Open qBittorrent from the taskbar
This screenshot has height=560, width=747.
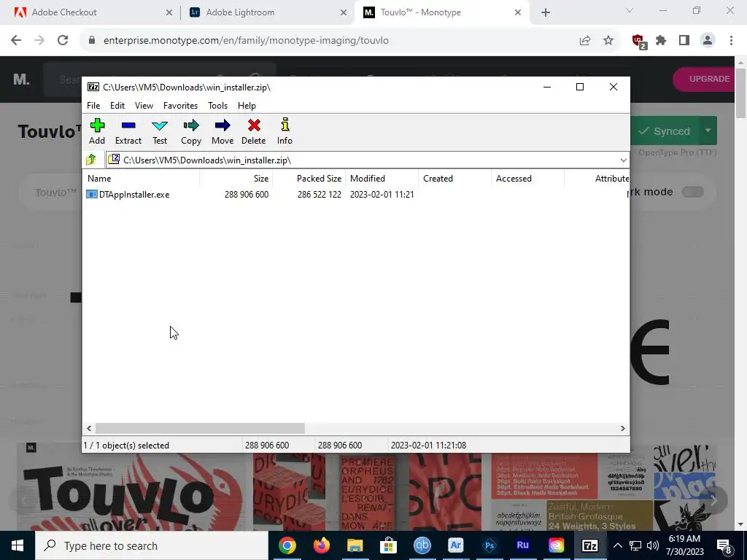[422, 545]
